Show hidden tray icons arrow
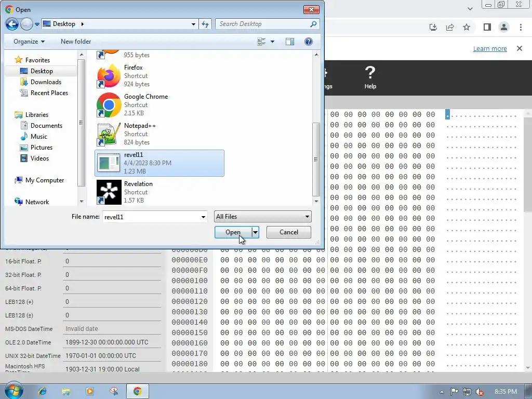The image size is (532, 399). point(442,392)
